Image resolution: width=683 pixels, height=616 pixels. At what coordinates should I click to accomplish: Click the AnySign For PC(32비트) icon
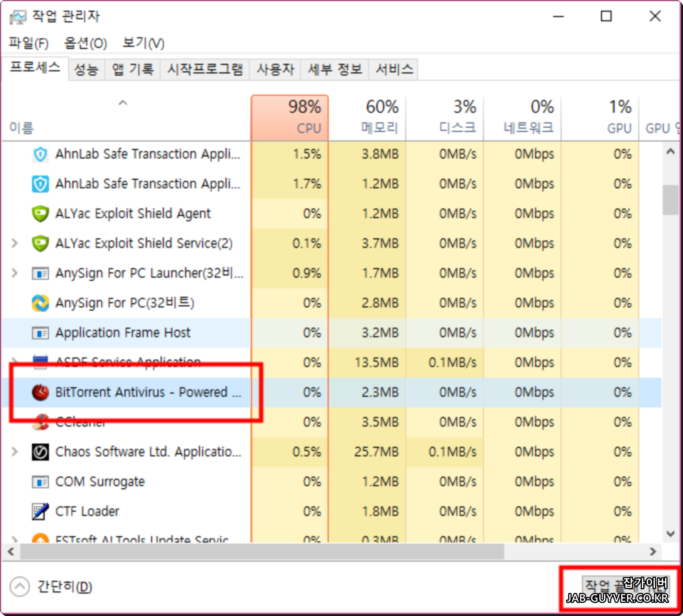[x=40, y=303]
